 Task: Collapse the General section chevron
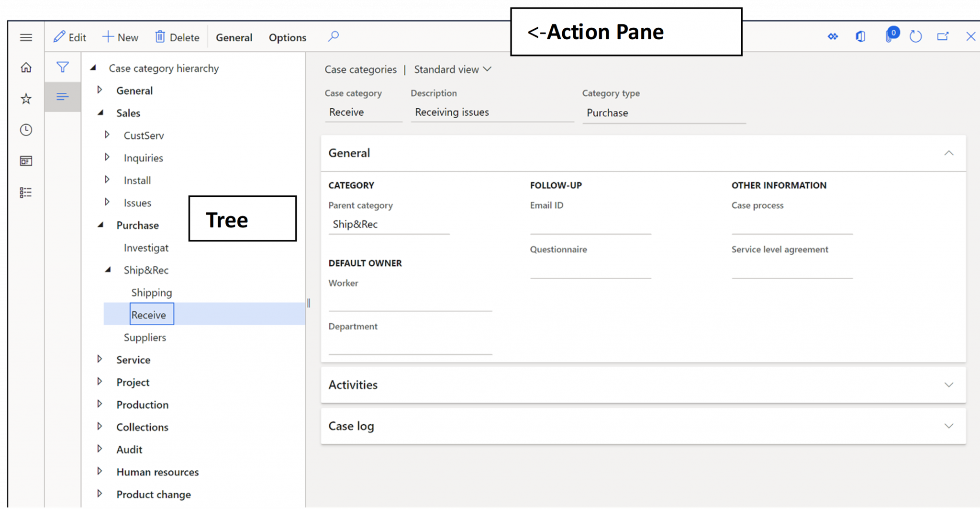point(949,153)
